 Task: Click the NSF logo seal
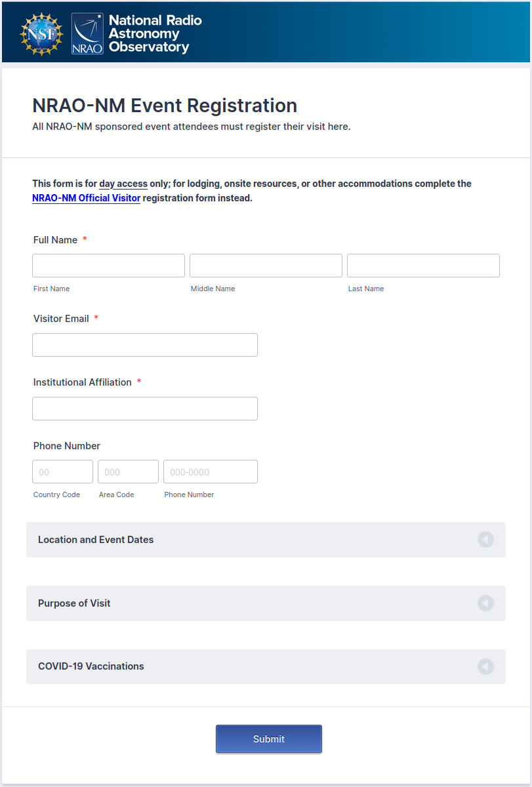click(x=42, y=33)
